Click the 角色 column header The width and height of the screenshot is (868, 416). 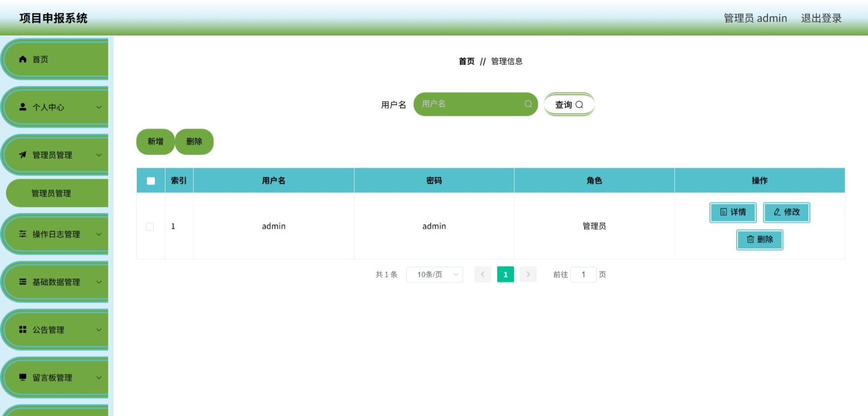click(x=594, y=180)
